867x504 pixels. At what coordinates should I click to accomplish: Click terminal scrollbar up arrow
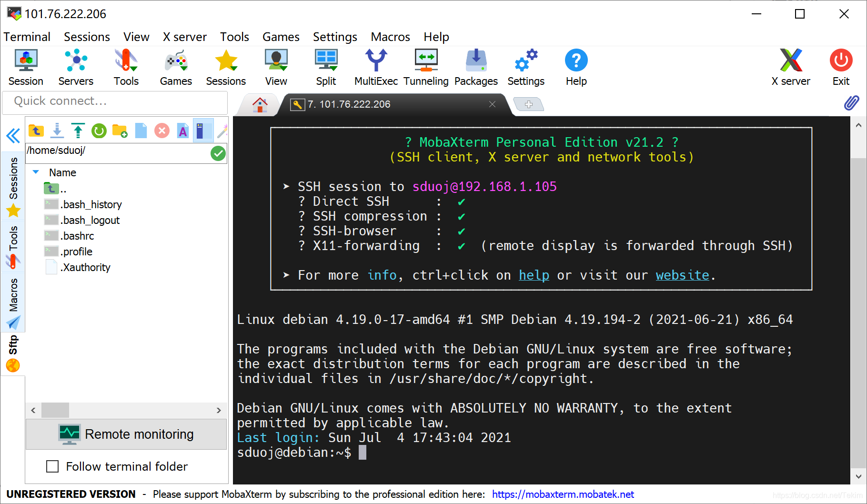858,125
